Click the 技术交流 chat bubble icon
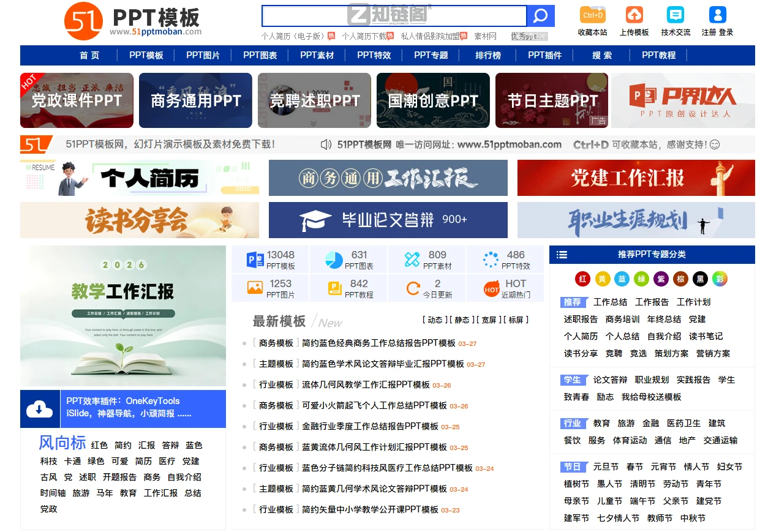Image resolution: width=779 pixels, height=532 pixels. 675,13
